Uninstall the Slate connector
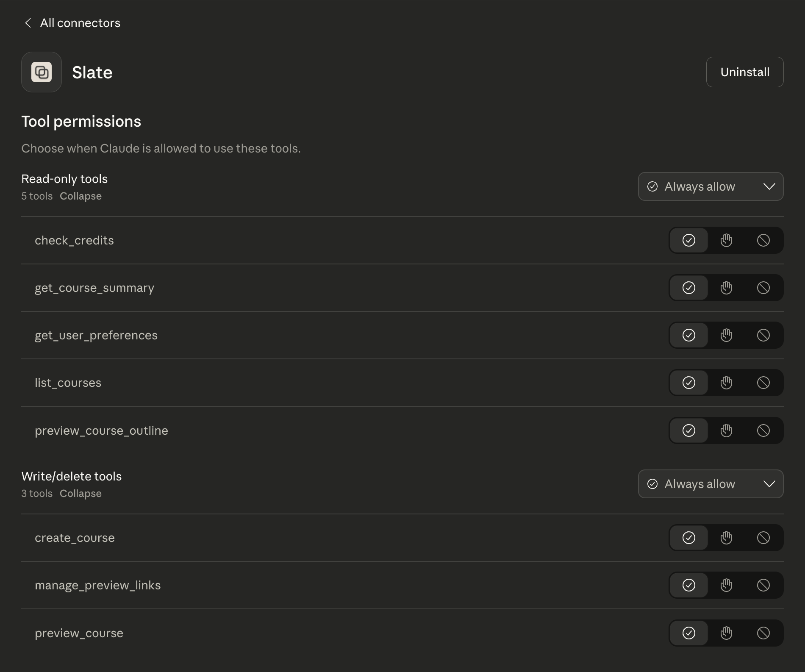Viewport: 805px width, 672px height. coord(745,72)
